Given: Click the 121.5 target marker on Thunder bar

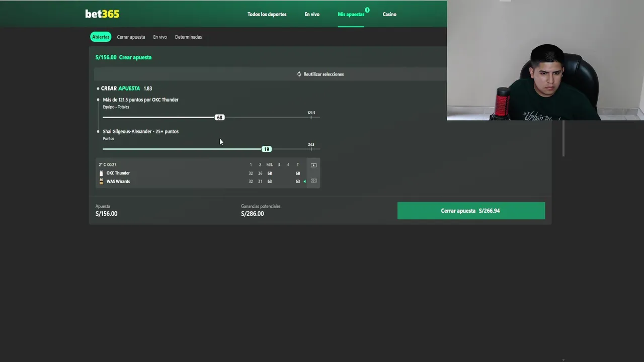Looking at the screenshot, I should (311, 115).
